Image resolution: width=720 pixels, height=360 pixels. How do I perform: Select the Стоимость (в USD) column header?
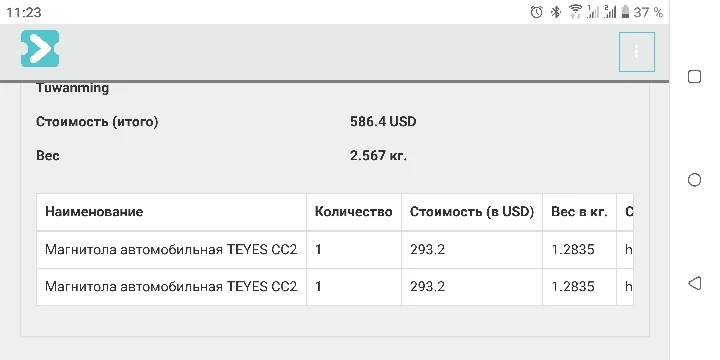point(472,212)
